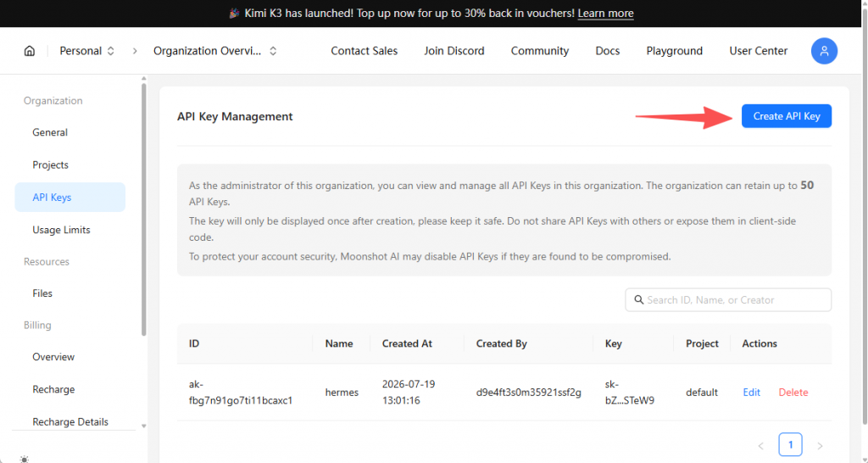The width and height of the screenshot is (868, 463).
Task: Go to previous page arrow
Action: point(760,445)
